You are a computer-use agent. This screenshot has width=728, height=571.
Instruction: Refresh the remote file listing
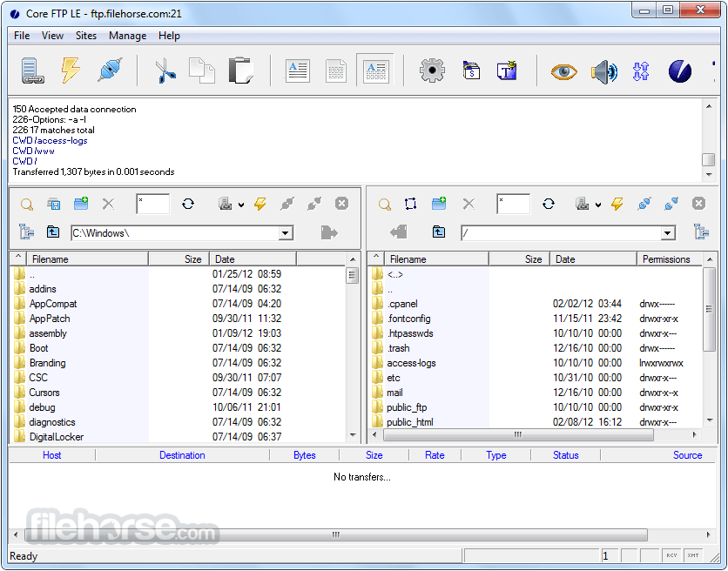click(549, 204)
